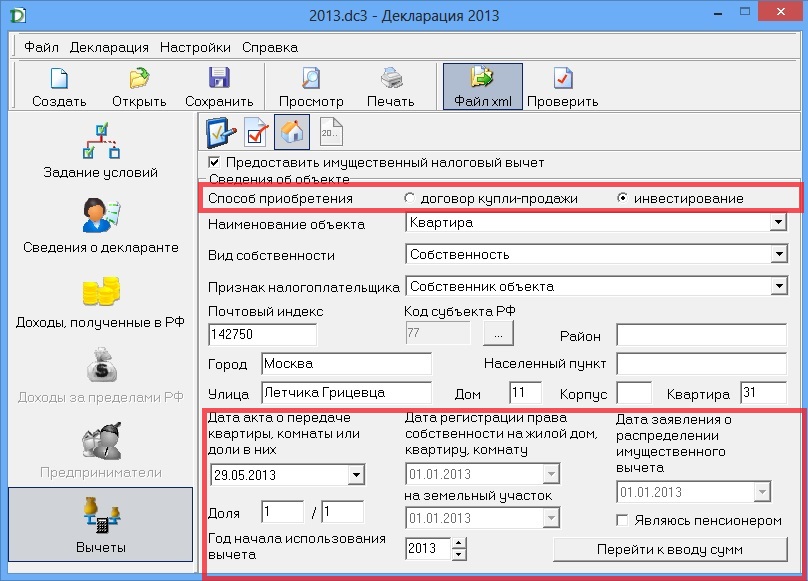Open the Настройки menu
808x581 pixels.
(x=195, y=47)
